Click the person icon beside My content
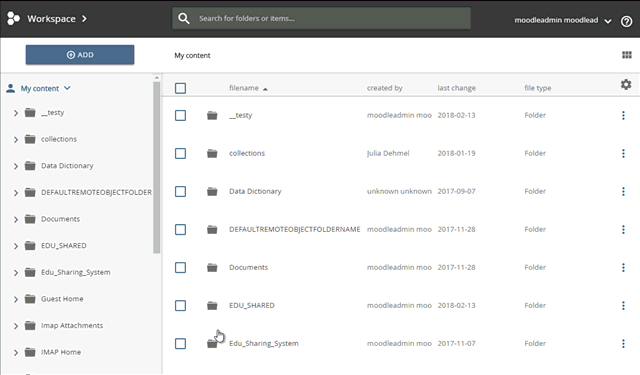The image size is (640, 375). click(x=11, y=88)
